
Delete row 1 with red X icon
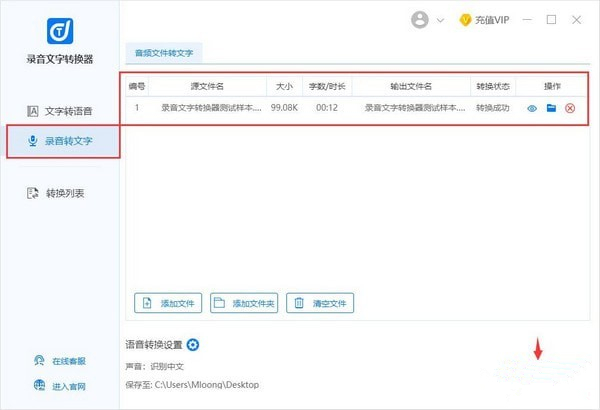coord(570,108)
